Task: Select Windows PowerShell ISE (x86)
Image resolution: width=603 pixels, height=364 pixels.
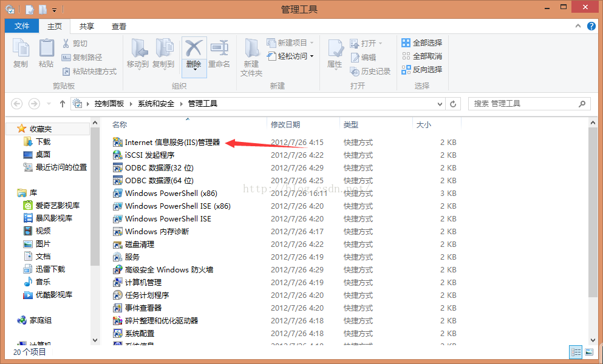Action: [x=172, y=206]
